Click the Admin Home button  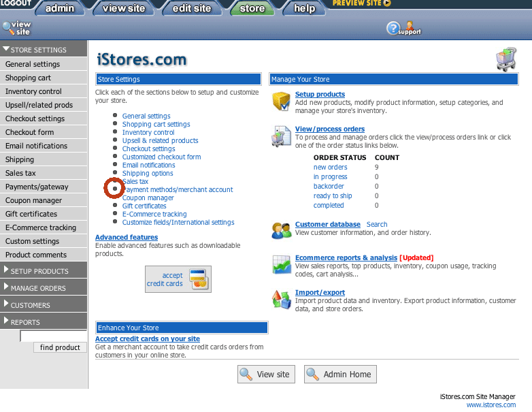(340, 374)
